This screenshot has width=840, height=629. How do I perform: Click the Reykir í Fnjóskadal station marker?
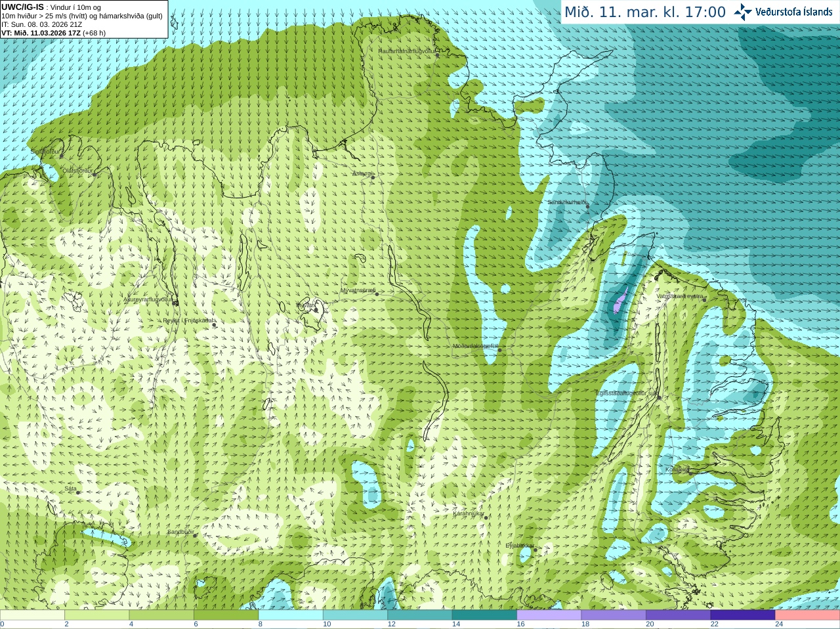(214, 324)
